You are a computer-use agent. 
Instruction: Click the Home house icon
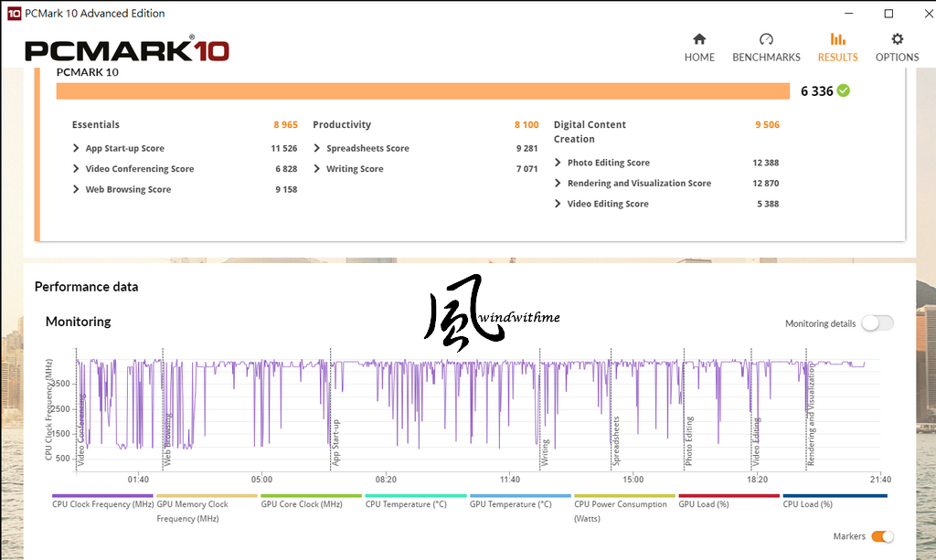click(699, 39)
